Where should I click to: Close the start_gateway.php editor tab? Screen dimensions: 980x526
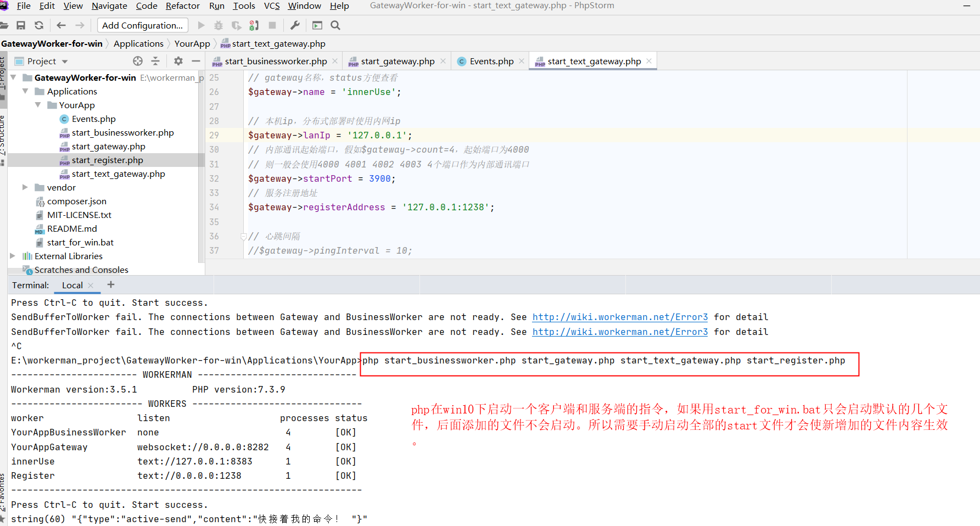click(443, 61)
